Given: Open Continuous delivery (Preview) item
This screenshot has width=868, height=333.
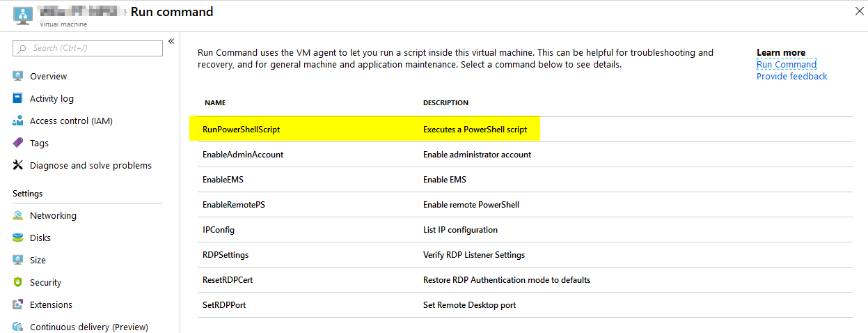Looking at the screenshot, I should tap(88, 327).
